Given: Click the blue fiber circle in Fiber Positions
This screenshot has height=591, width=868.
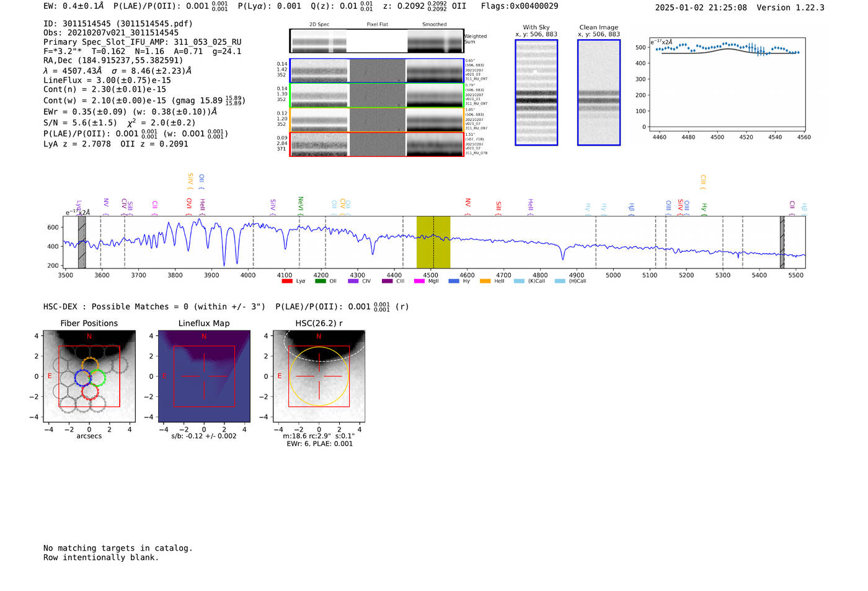Looking at the screenshot, I should coord(84,377).
